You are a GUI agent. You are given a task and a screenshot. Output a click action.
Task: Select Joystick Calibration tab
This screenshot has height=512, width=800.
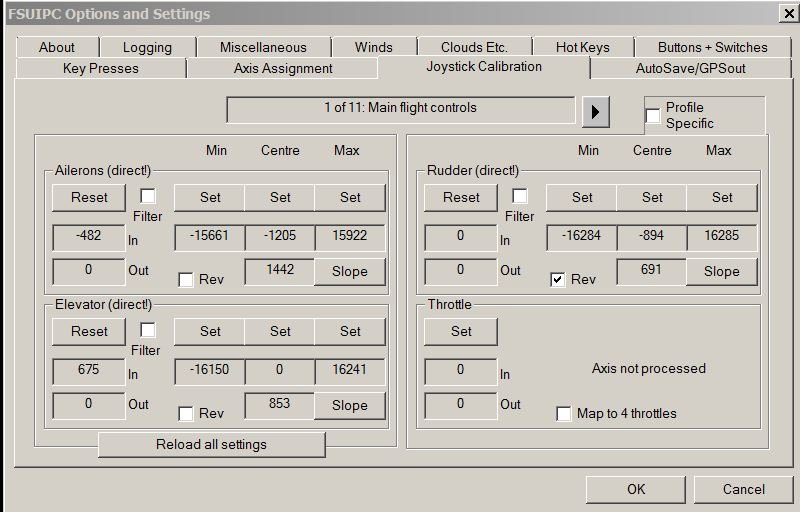(x=484, y=67)
